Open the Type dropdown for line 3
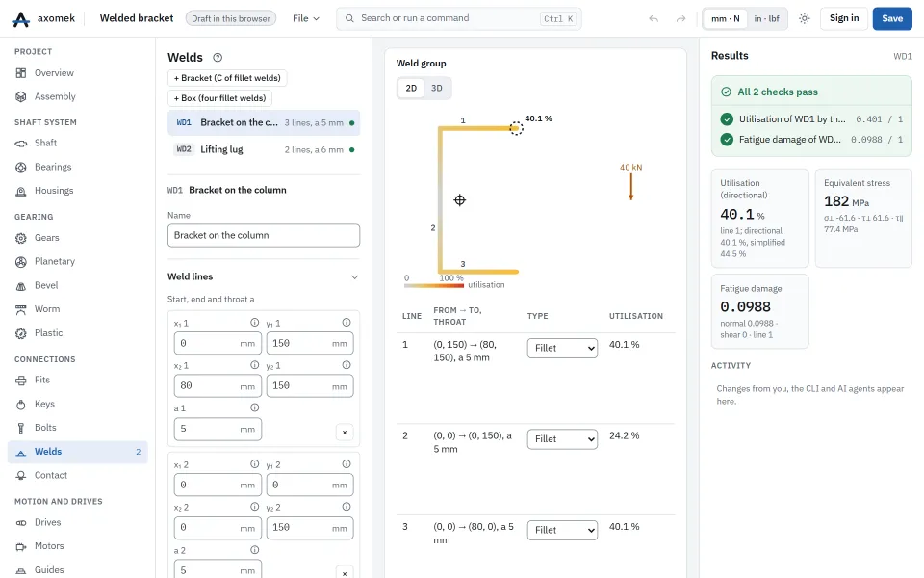Viewport: 924px width, 578px height. (x=562, y=530)
